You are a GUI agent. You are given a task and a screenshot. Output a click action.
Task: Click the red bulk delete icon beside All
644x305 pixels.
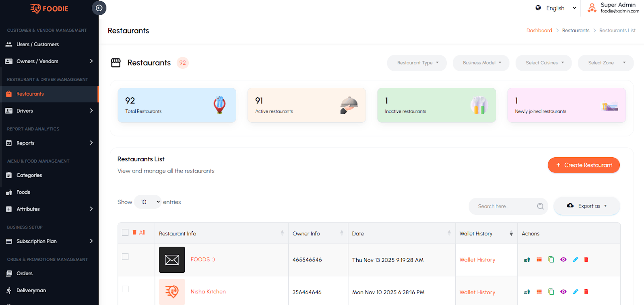pyautogui.click(x=134, y=233)
